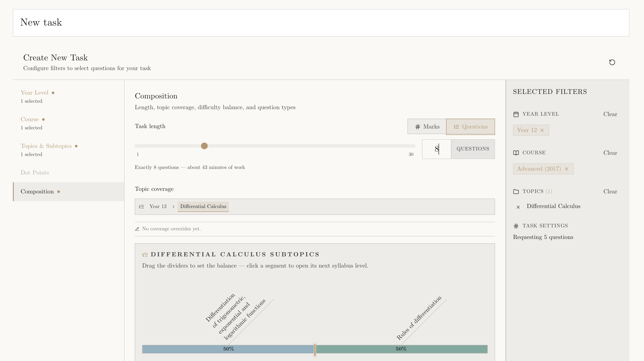Click the folder icon beside Topics heading
Screen dimensions: 644x361
[516, 192]
